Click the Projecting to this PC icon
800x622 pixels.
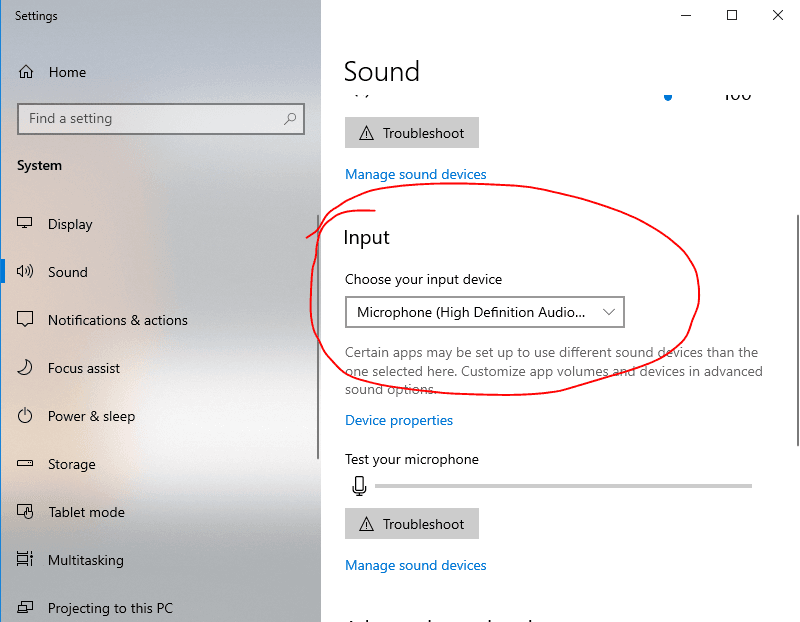[24, 607]
